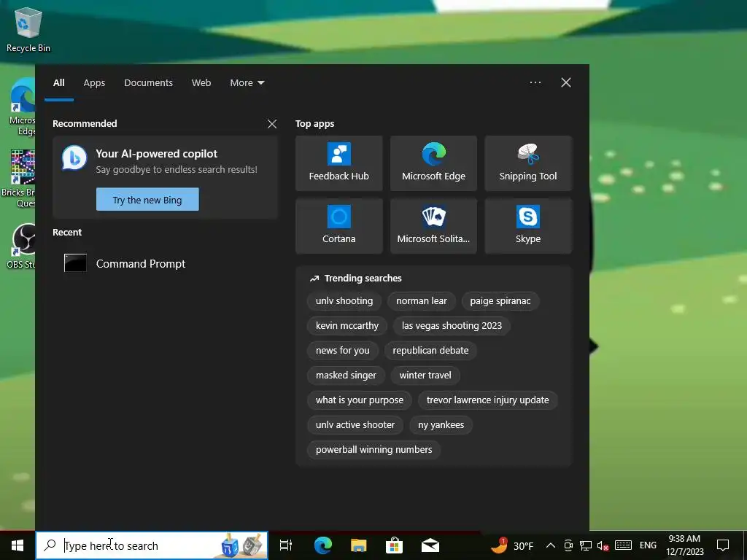Open File Explorer from the taskbar

click(358, 545)
